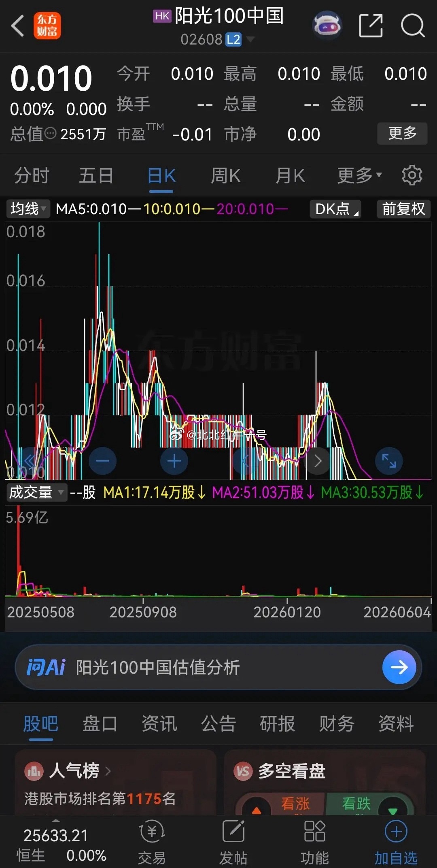Open the 资料 tab
The height and width of the screenshot is (868, 437).
(x=396, y=724)
